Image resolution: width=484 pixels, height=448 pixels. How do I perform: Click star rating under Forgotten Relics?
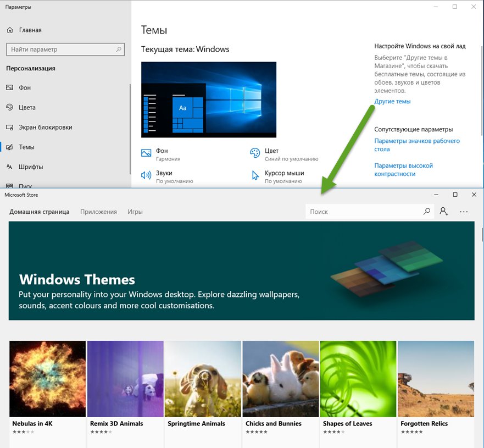coord(412,432)
